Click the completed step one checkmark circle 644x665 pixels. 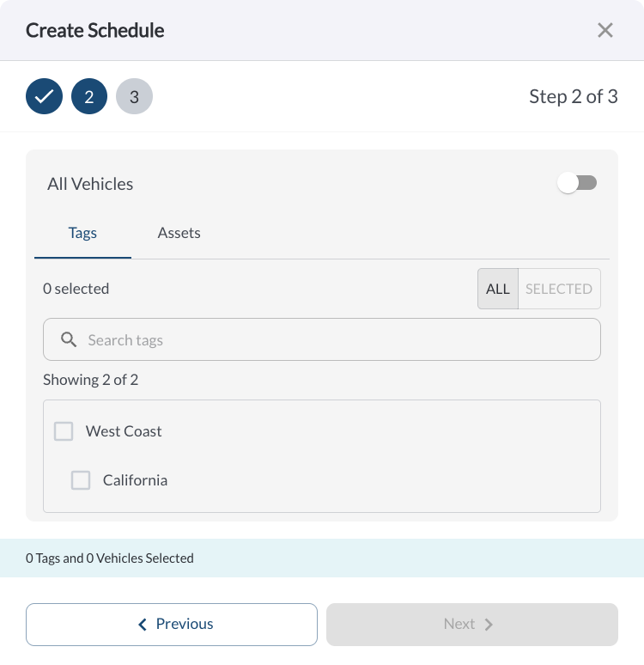tap(44, 96)
